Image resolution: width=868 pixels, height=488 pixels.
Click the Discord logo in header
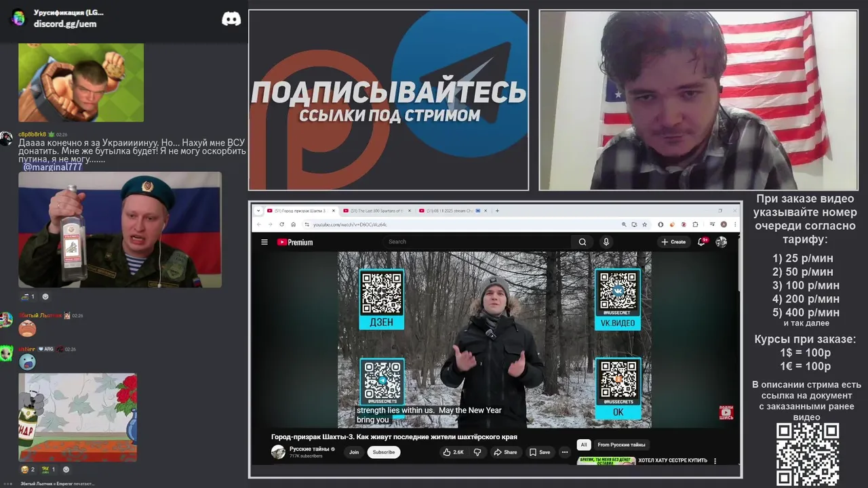231,18
